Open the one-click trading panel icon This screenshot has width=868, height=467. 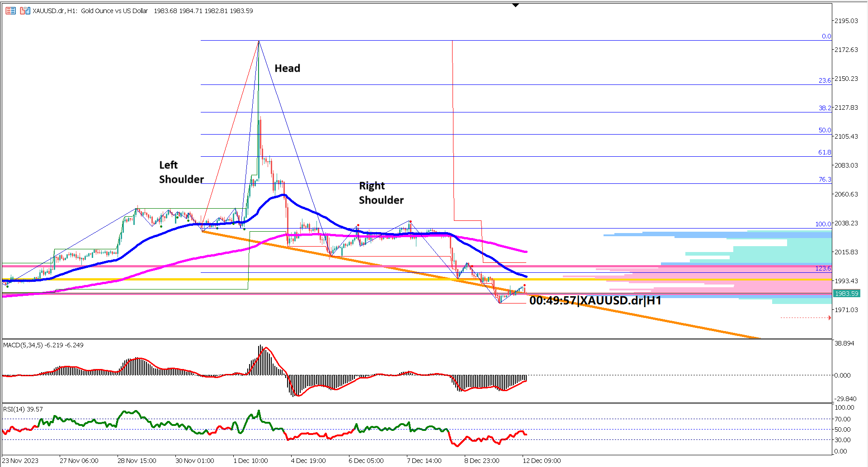click(10, 10)
